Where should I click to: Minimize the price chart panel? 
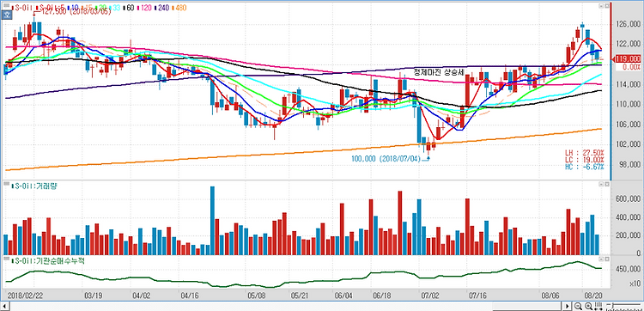600,6
